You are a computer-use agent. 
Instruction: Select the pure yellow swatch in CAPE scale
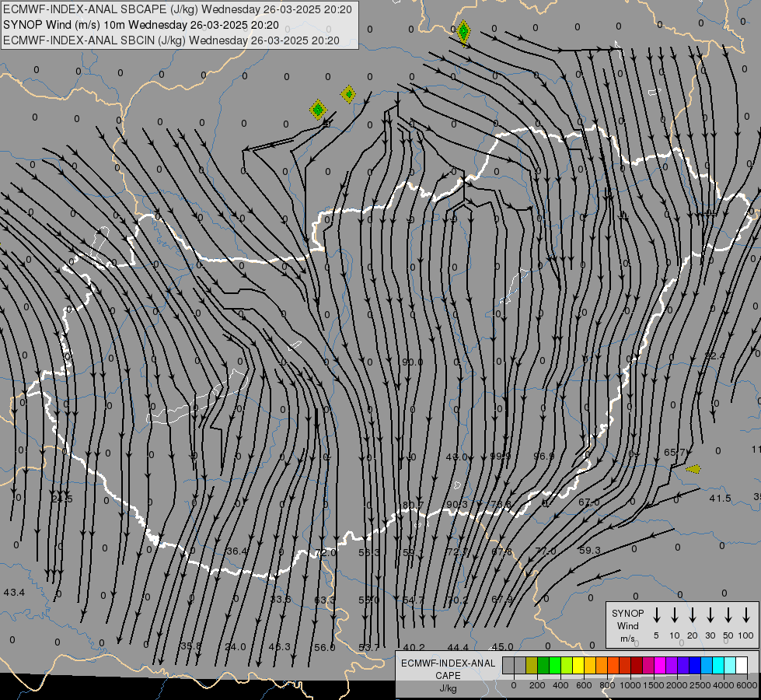[x=578, y=666]
